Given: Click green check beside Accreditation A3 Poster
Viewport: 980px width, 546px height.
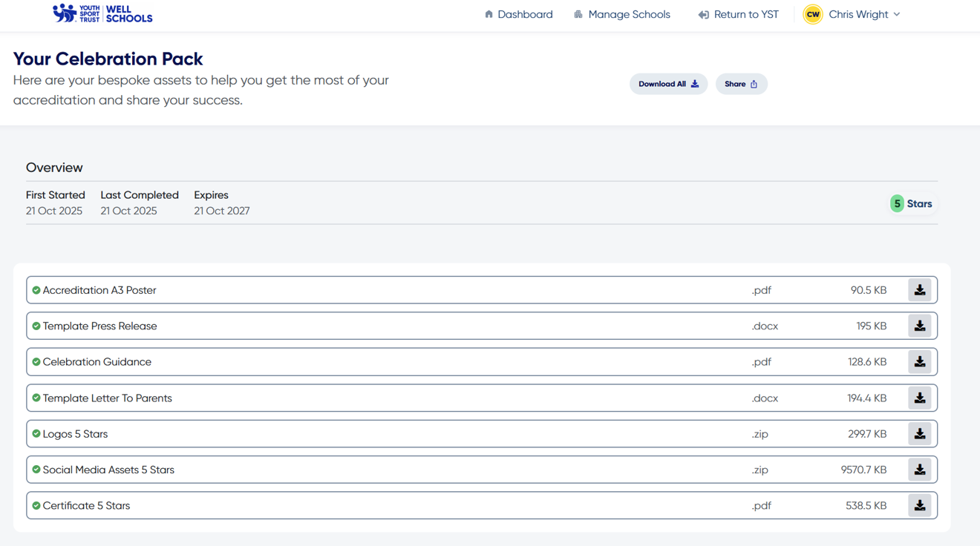Looking at the screenshot, I should point(36,290).
